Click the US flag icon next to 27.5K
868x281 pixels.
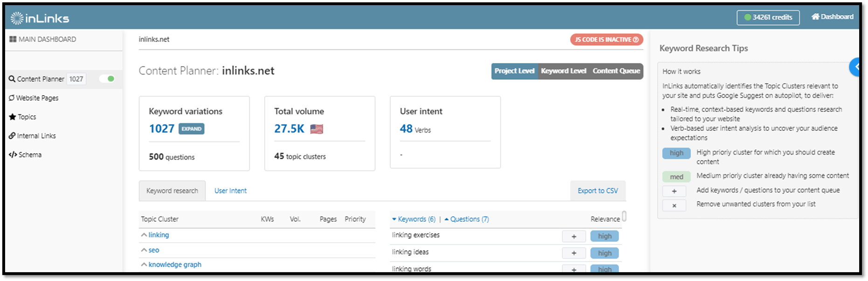click(317, 129)
